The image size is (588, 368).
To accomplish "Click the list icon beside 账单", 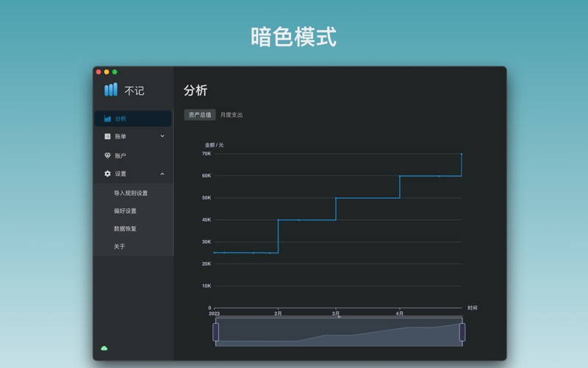I will tap(107, 136).
